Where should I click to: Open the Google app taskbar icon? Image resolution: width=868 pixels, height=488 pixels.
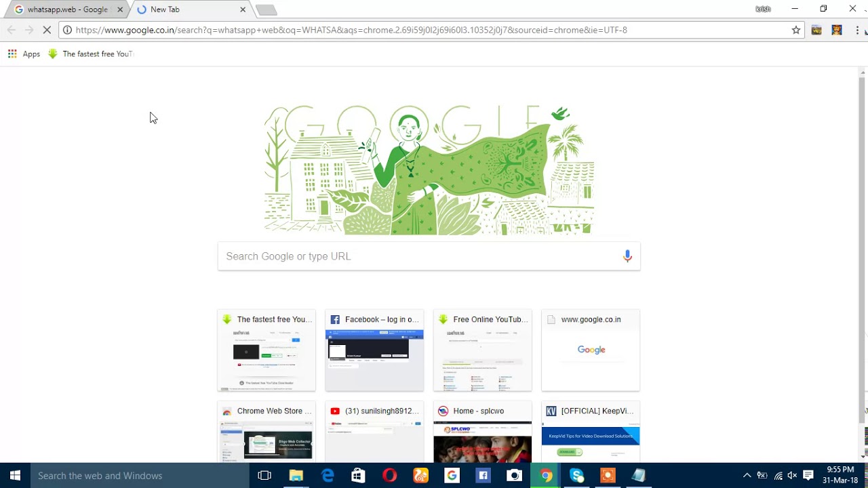point(452,476)
